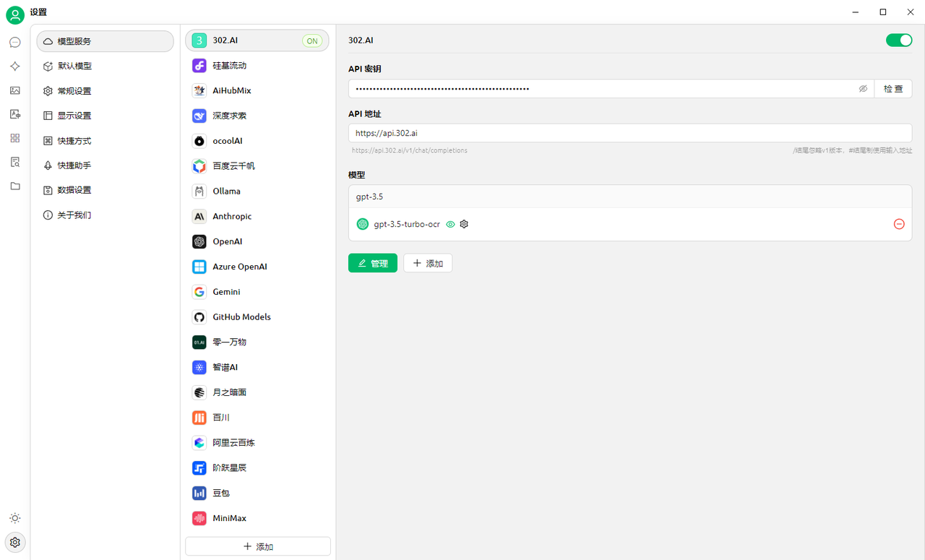Open the 快捷方式 settings tab
This screenshot has height=560, width=925.
pos(106,141)
